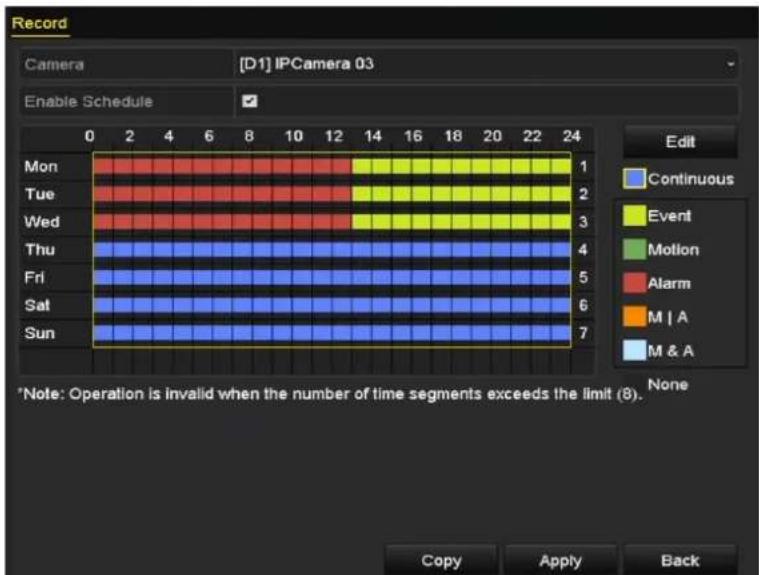Pick the light blue M & A type
The width and height of the screenshot is (759, 575).
click(658, 350)
